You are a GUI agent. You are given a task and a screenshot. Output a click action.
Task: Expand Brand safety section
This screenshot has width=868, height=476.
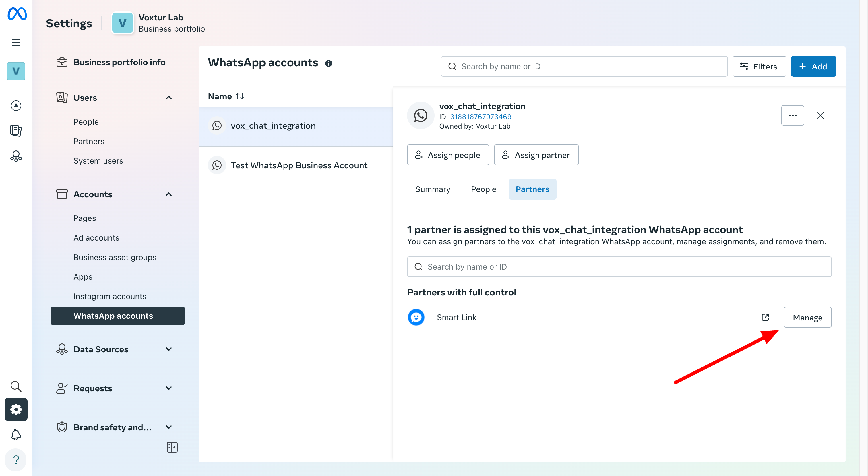pyautogui.click(x=168, y=427)
